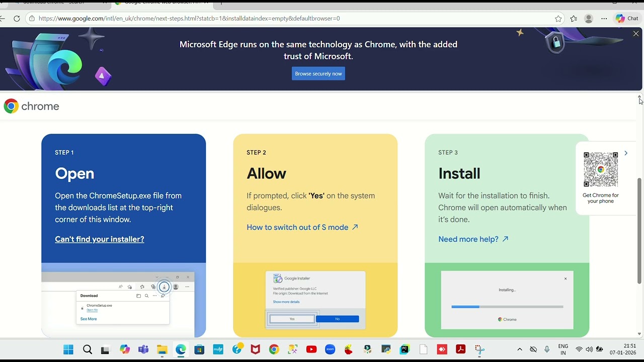Close the Microsoft Edge promotional banner
The width and height of the screenshot is (644, 362).
click(x=636, y=34)
